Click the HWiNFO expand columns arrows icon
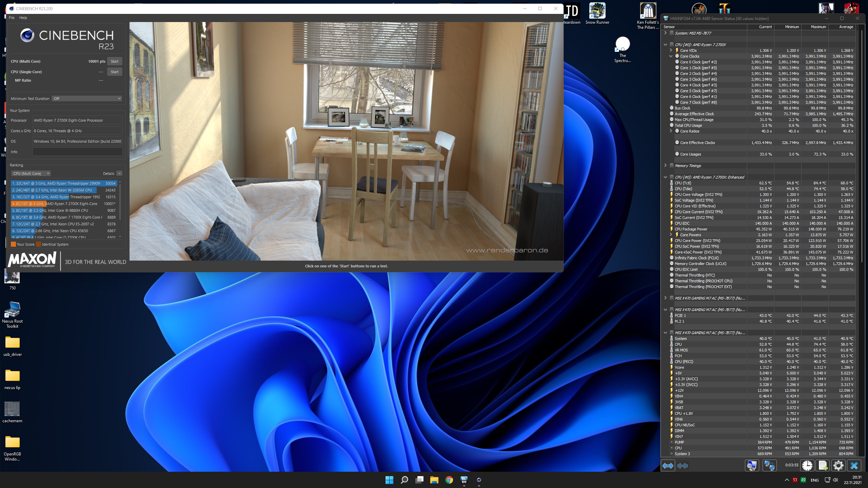The height and width of the screenshot is (488, 868). (x=668, y=466)
